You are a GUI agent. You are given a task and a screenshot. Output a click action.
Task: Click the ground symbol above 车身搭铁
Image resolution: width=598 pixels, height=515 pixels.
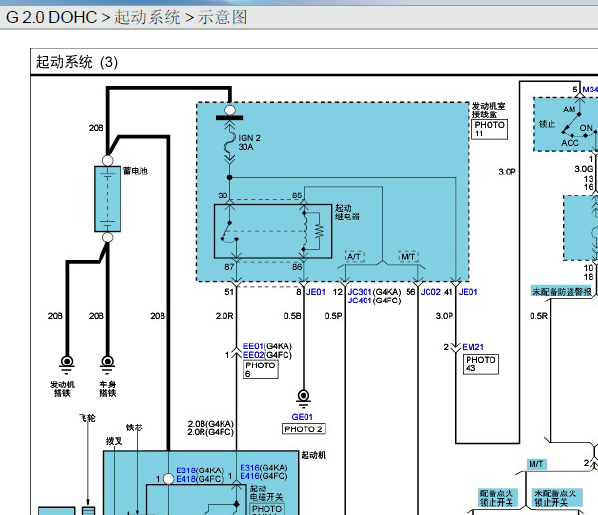[108, 364]
